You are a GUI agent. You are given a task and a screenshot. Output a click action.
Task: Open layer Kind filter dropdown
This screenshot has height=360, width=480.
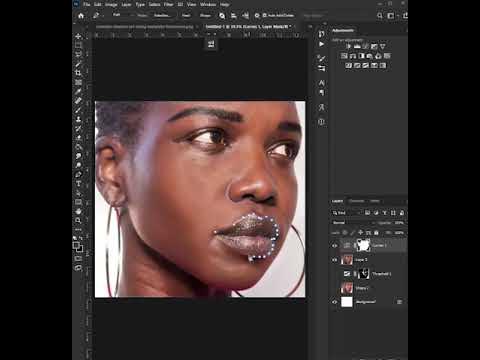347,213
